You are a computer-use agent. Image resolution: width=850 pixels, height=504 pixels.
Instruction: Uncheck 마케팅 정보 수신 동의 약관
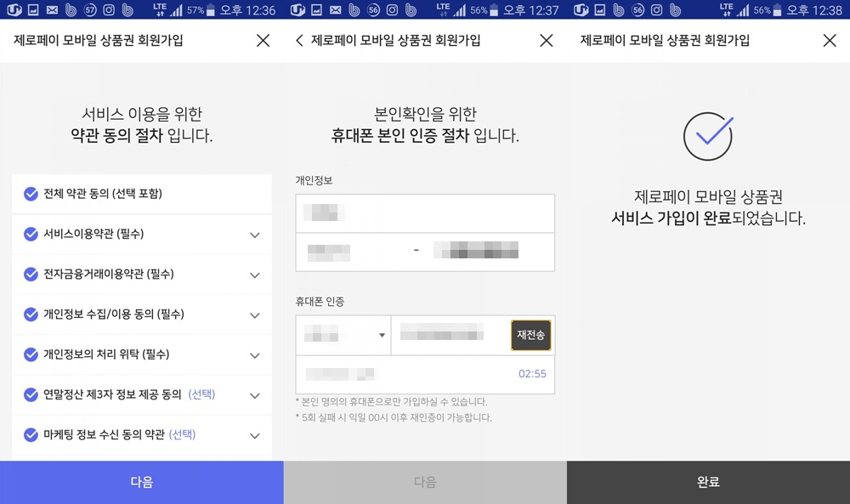pyautogui.click(x=31, y=434)
